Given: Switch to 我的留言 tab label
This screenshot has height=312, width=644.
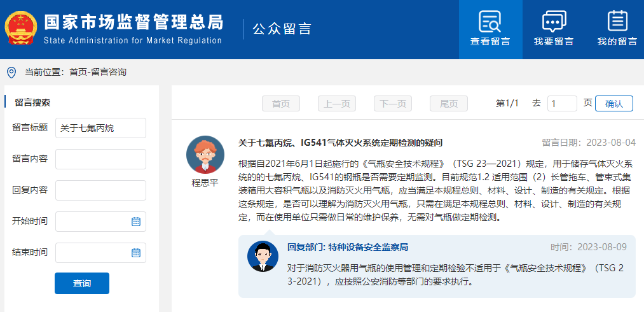Looking at the screenshot, I should coord(617,41).
